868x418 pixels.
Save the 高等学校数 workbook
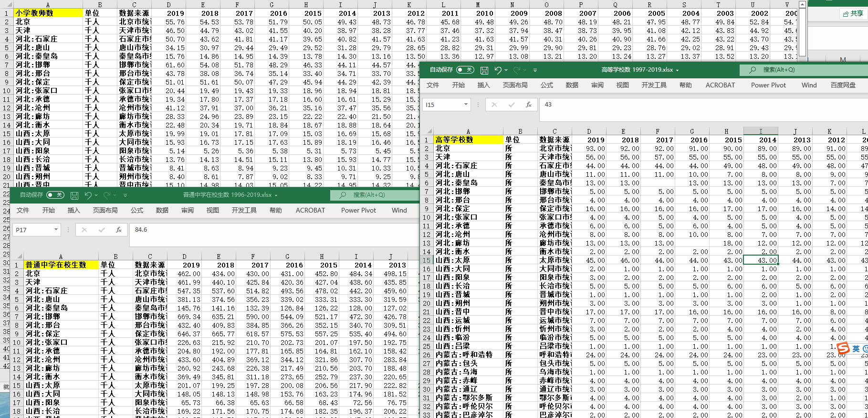pos(484,70)
